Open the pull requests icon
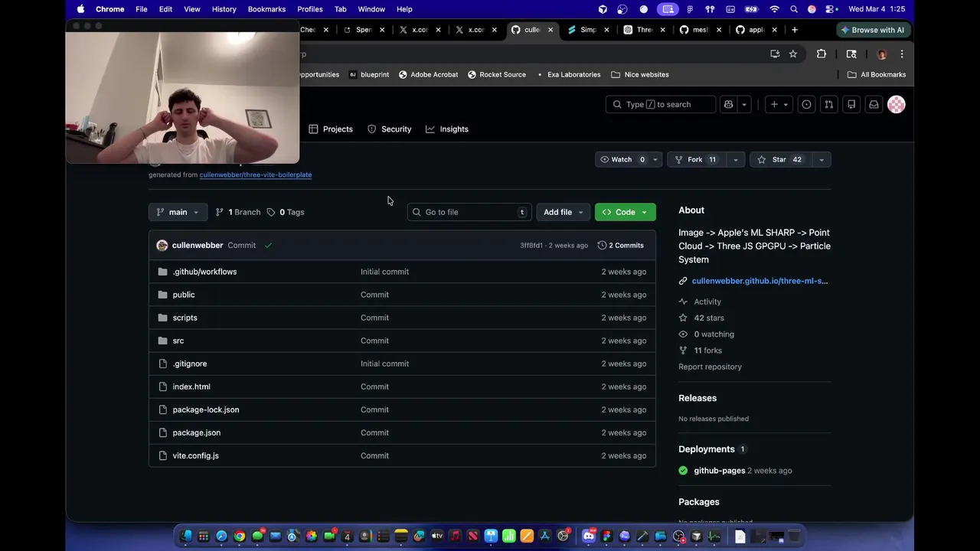Screen dimensions: 980x551 click(x=828, y=104)
